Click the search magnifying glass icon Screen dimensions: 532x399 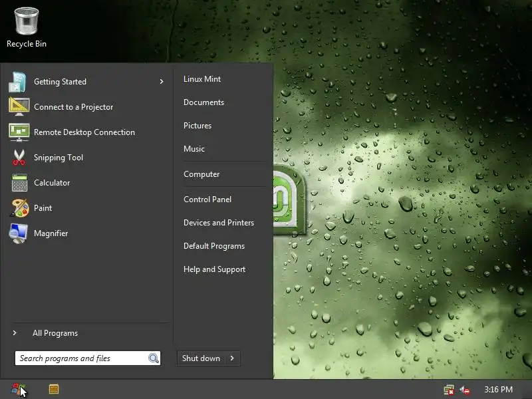154,358
